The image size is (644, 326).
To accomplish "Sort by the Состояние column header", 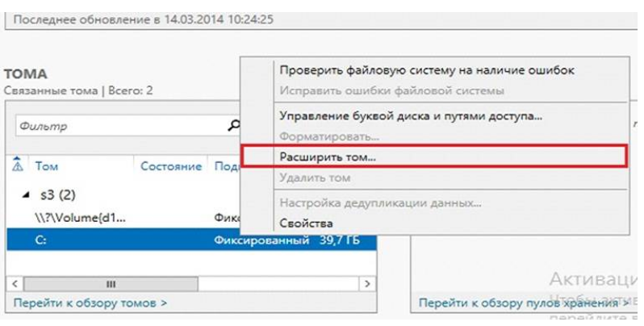I will tap(170, 166).
